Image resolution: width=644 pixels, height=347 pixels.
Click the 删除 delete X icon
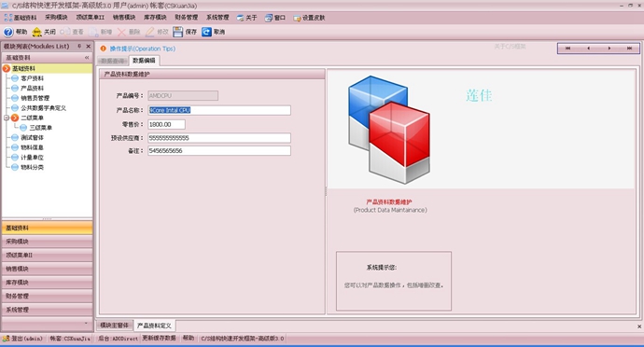tap(121, 32)
